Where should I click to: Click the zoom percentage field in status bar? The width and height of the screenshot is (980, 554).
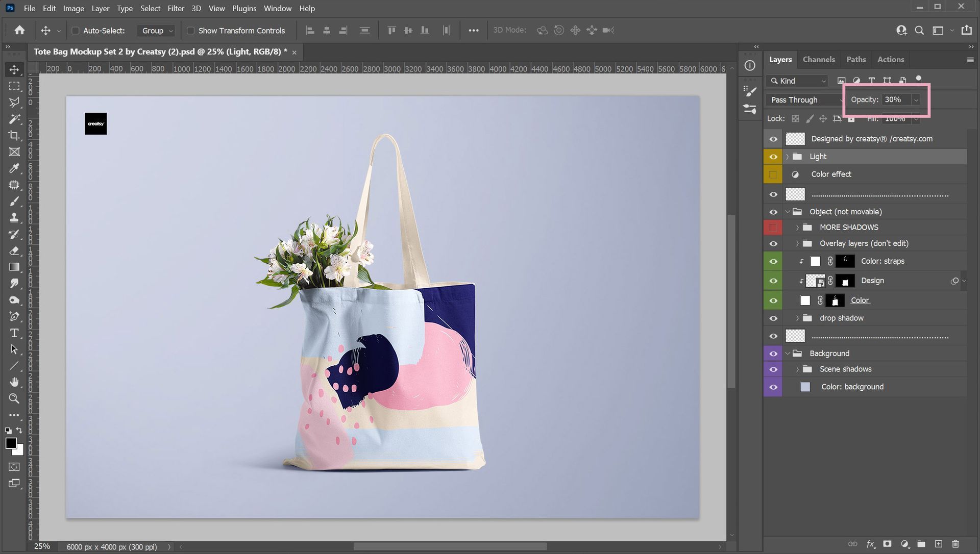[x=42, y=547]
